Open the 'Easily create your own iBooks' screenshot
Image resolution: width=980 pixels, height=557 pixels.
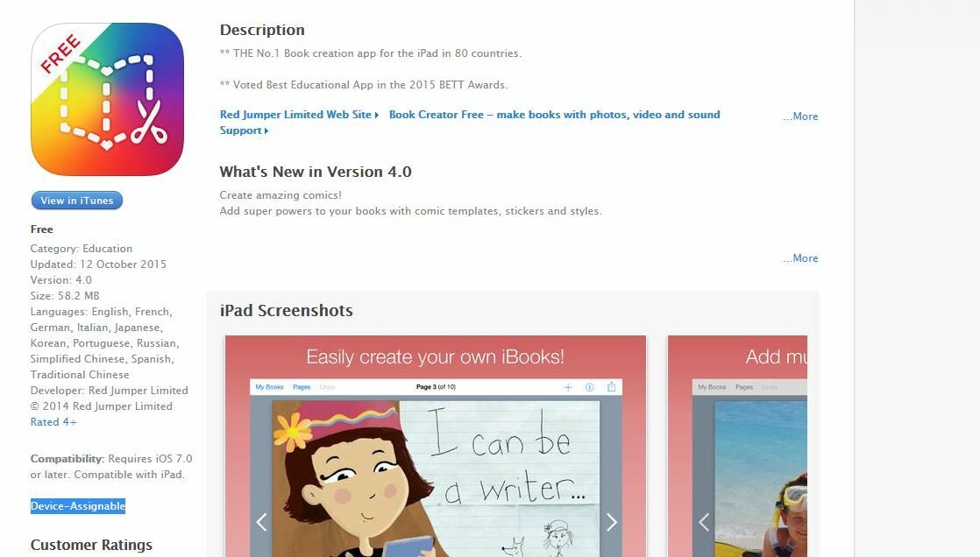436,446
